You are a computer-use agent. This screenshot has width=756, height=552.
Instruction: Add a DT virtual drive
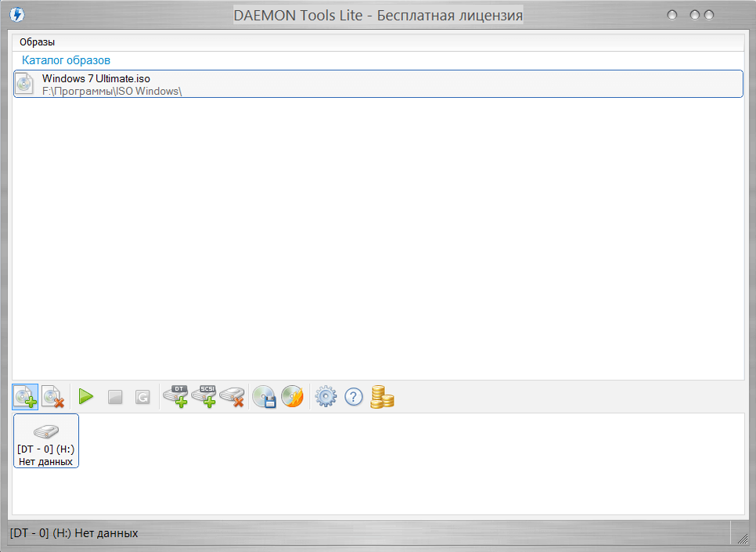tap(175, 397)
